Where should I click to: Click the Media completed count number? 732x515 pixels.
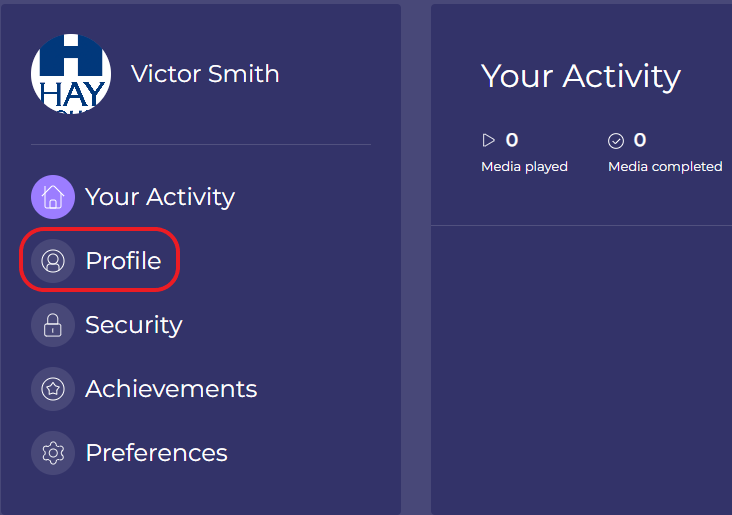click(640, 141)
